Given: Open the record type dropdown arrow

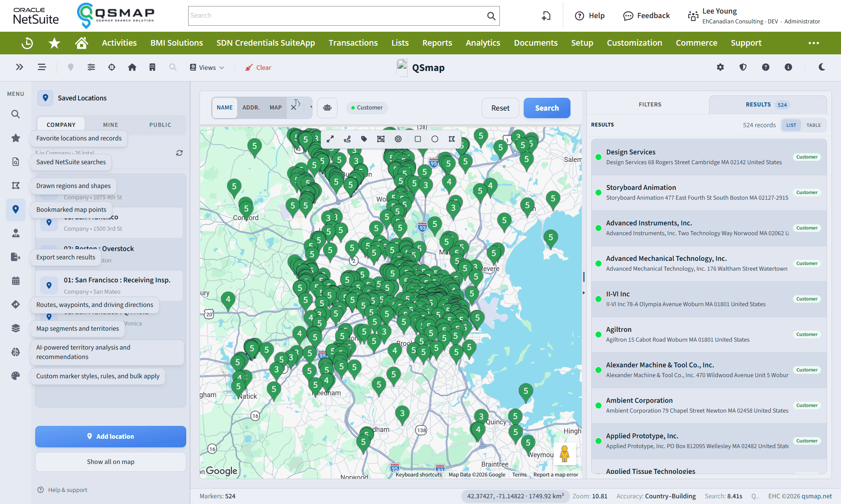Looking at the screenshot, I should click(311, 108).
